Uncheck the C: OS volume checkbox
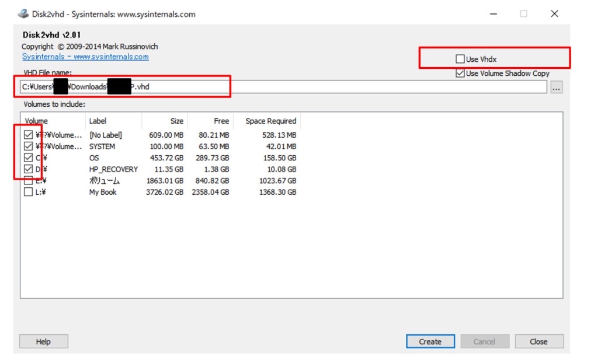 [28, 157]
